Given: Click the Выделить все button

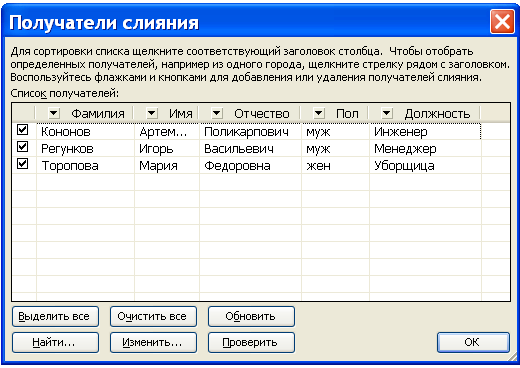Looking at the screenshot, I should point(55,316).
